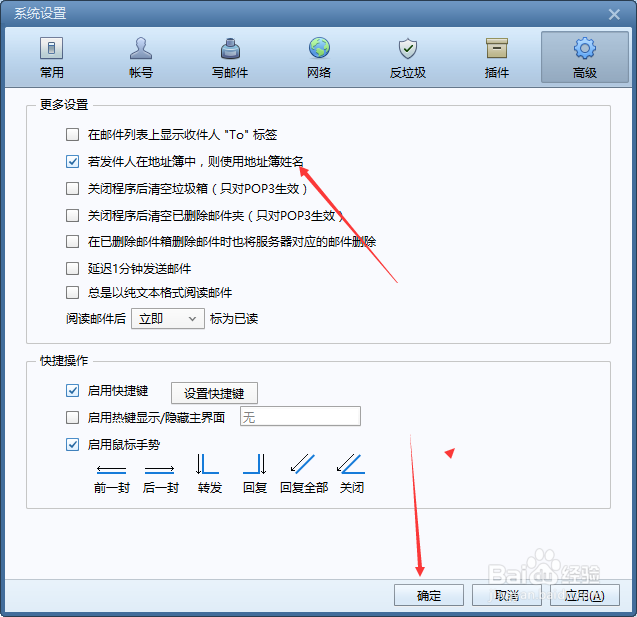This screenshot has width=637, height=617.
Task: Open the 网络 globe icon
Action: tap(319, 48)
